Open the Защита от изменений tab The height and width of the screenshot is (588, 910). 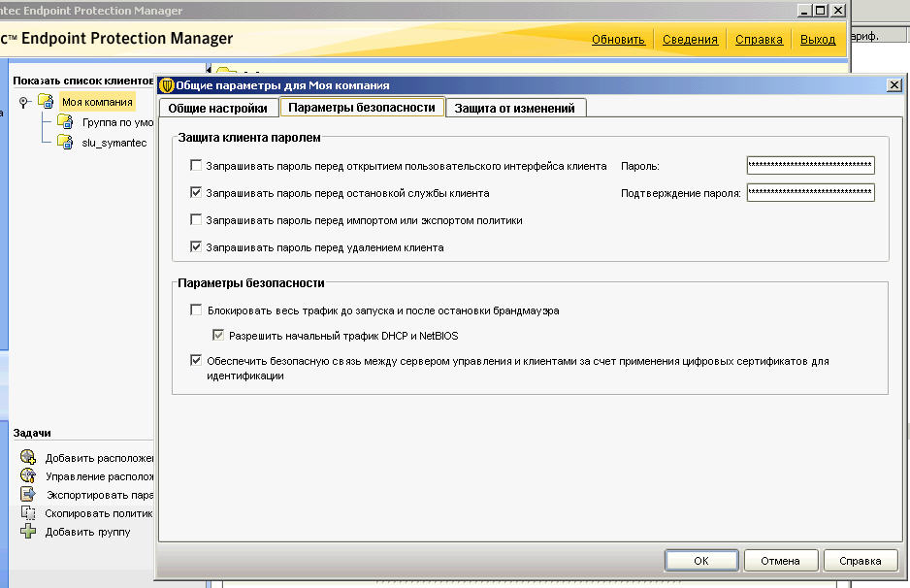click(515, 108)
